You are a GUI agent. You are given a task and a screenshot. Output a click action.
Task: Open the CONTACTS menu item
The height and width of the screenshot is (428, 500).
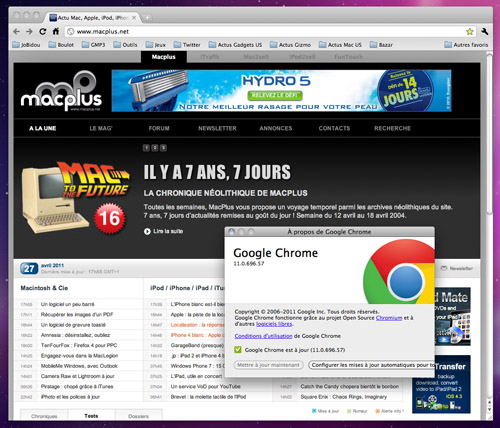(334, 128)
